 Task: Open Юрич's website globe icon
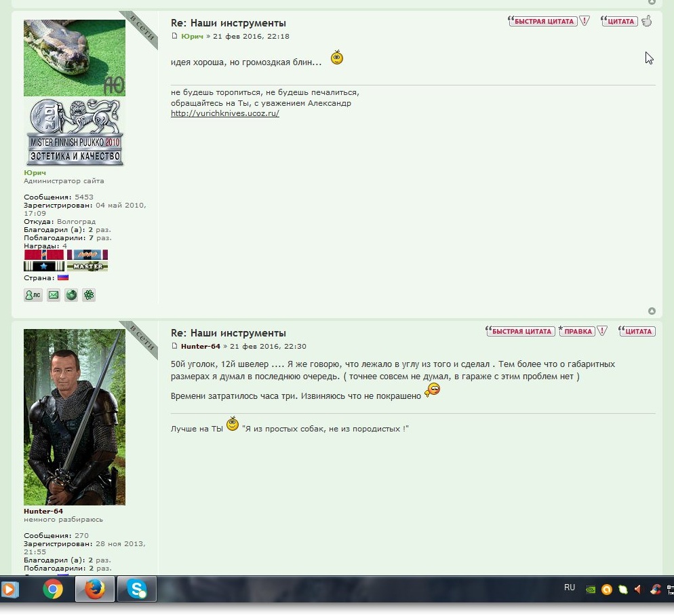[71, 295]
